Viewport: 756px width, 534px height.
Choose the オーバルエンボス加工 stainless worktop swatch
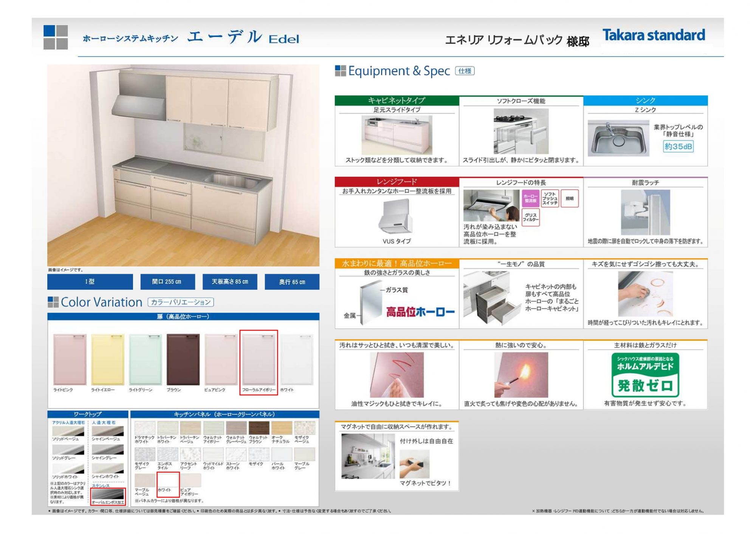point(108,494)
